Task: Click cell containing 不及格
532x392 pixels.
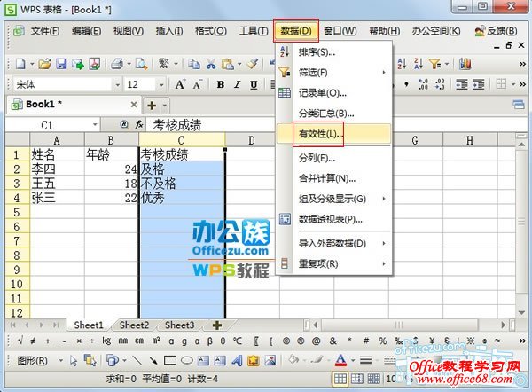Action: click(x=182, y=184)
